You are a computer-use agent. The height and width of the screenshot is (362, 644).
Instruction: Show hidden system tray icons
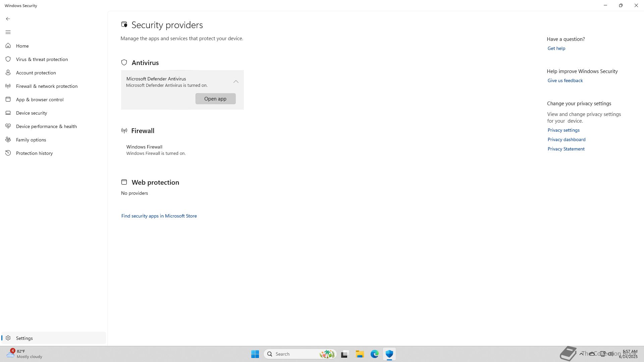(x=581, y=354)
